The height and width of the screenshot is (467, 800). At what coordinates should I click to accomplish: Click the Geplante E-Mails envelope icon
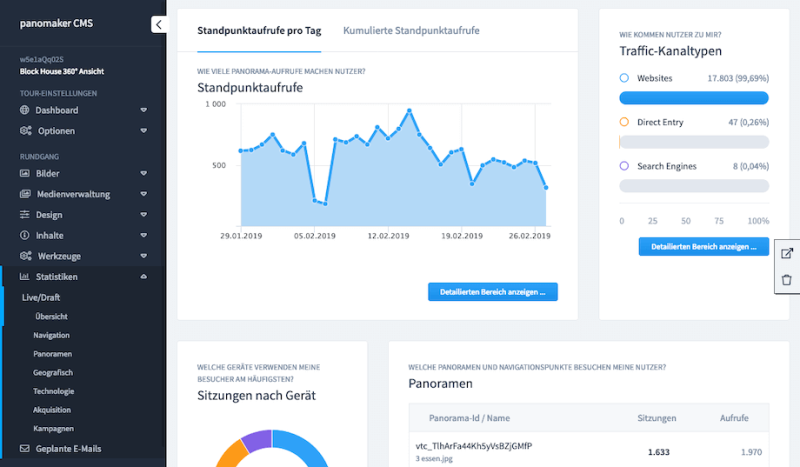tap(25, 449)
